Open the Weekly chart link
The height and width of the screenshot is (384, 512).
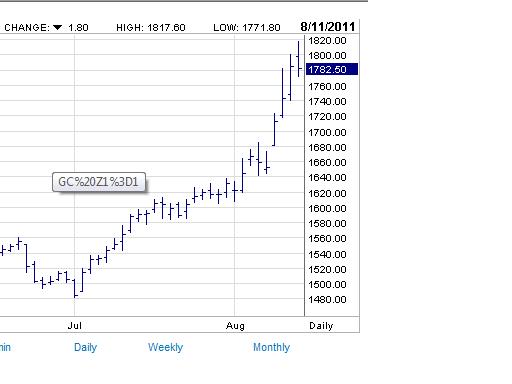pos(165,347)
